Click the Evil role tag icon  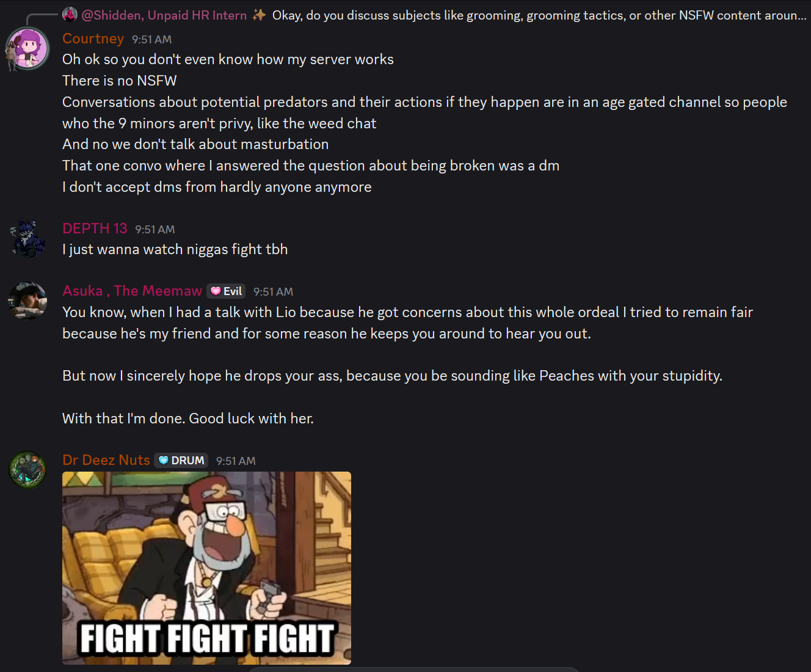coord(216,291)
